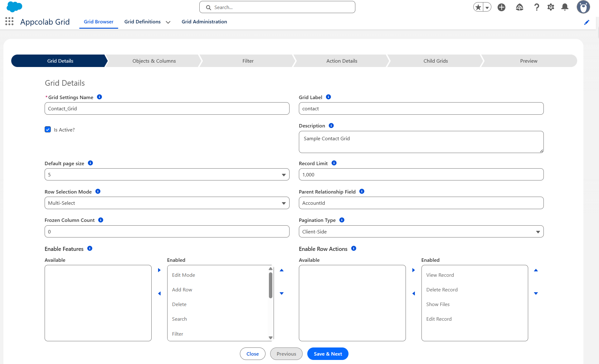Move enabled row action down
The width and height of the screenshot is (599, 364).
tap(536, 294)
